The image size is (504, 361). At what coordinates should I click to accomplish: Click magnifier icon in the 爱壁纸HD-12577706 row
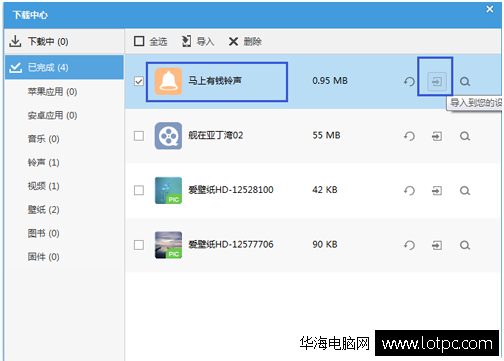pyautogui.click(x=465, y=245)
